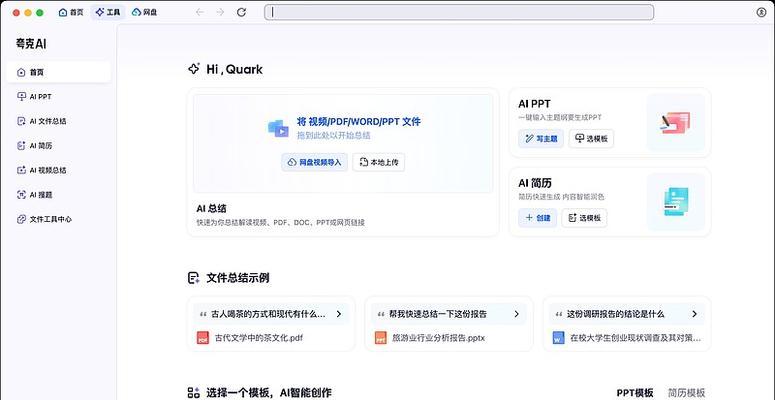
Task: Click the PDF icon of 古代文学中的茶文化
Action: coord(203,339)
